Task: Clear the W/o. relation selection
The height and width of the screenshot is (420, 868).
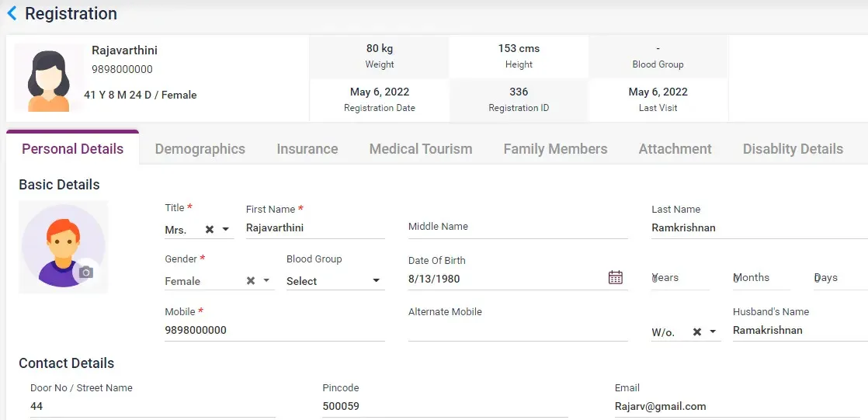Action: tap(697, 332)
